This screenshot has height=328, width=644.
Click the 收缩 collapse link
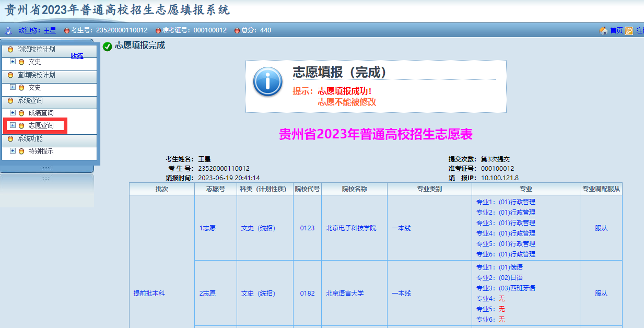77,56
